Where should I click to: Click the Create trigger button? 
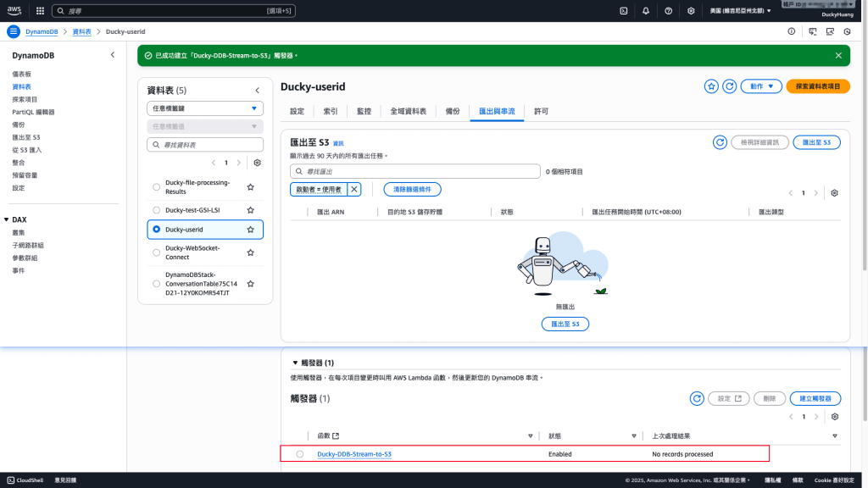(815, 398)
